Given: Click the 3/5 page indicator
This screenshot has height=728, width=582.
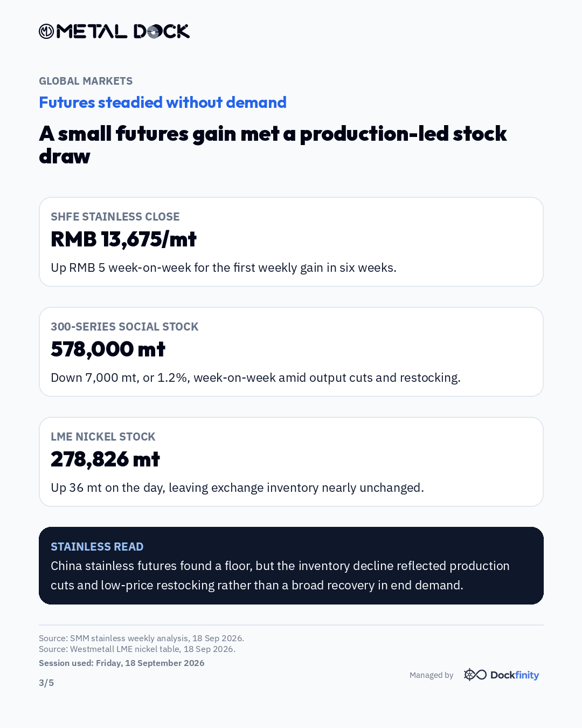Looking at the screenshot, I should (46, 683).
